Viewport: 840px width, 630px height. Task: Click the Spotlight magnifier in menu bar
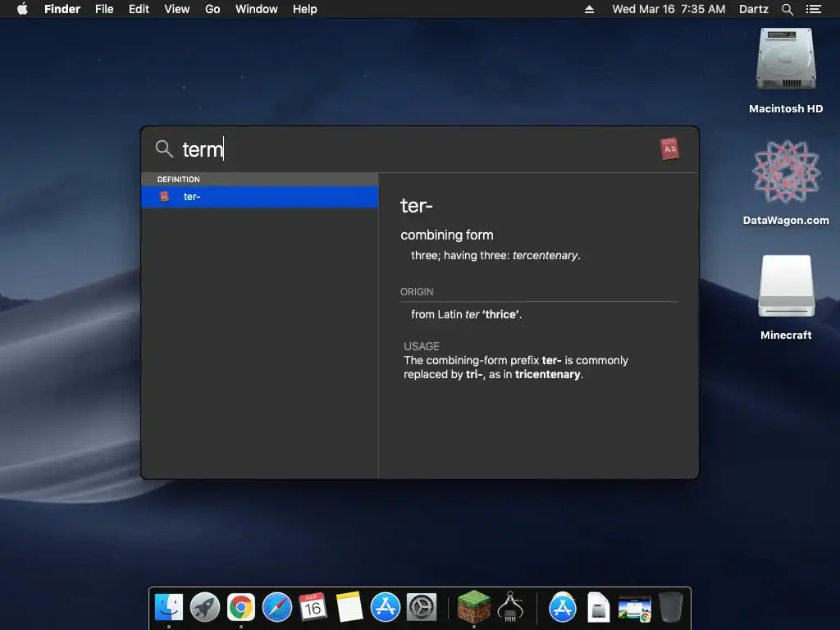pos(787,9)
